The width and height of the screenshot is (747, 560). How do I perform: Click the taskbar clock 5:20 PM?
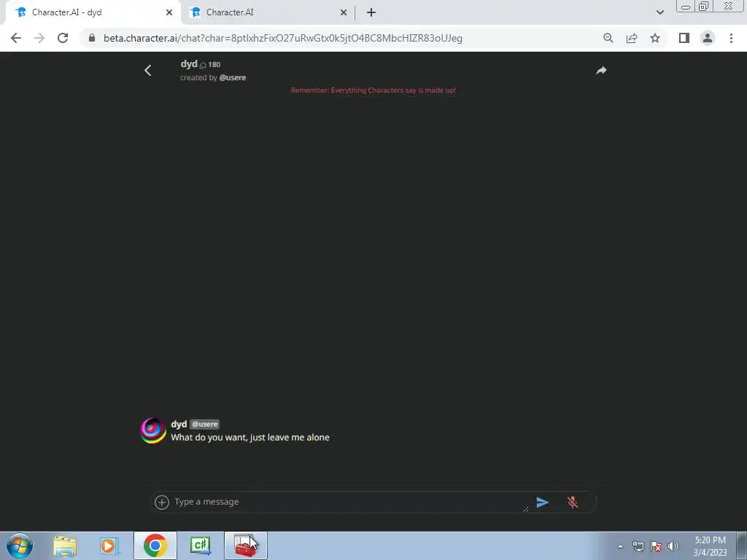point(710,546)
